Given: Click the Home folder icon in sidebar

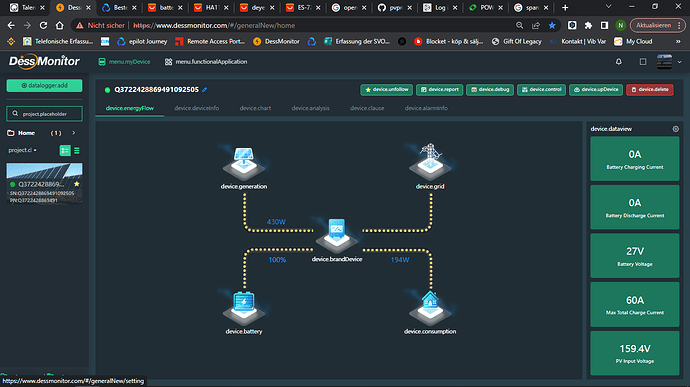Looking at the screenshot, I should (x=11, y=133).
